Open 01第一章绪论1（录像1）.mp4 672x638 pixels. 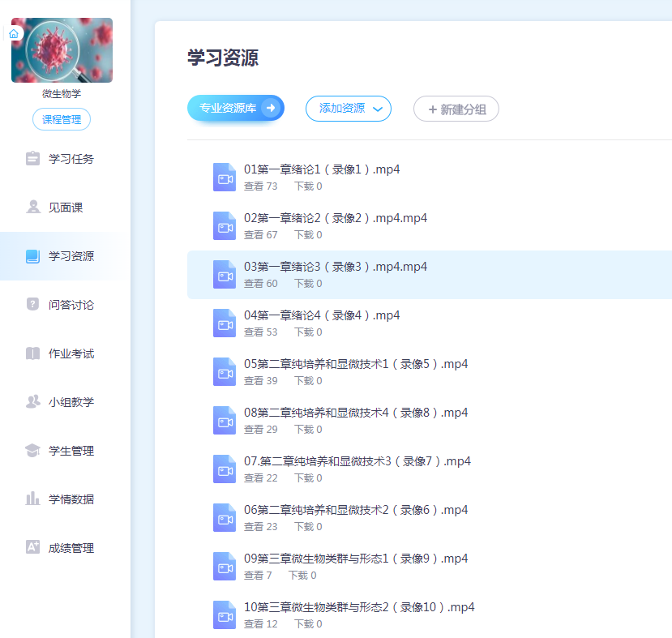pyautogui.click(x=322, y=169)
